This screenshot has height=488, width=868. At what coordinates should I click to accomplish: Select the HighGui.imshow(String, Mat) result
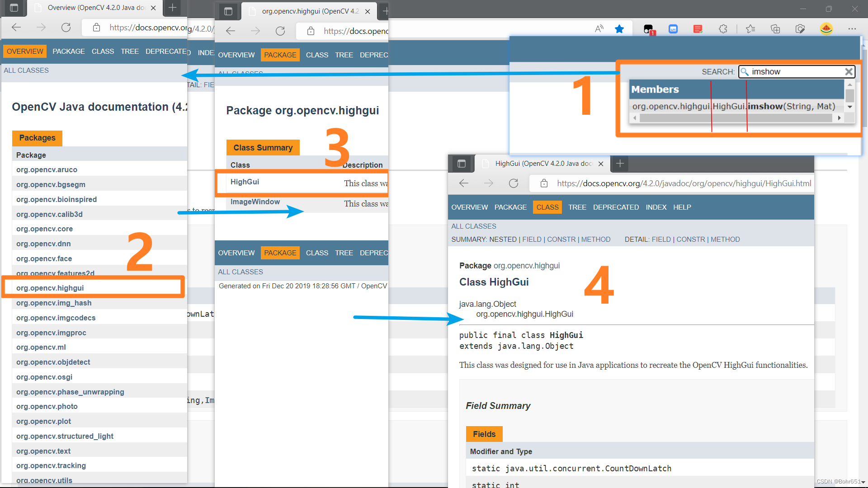[733, 106]
